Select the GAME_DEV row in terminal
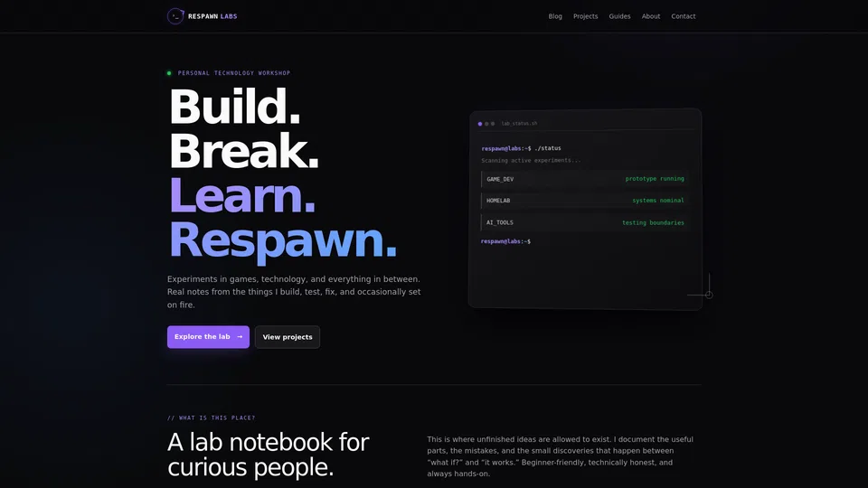868x488 pixels. coord(585,179)
